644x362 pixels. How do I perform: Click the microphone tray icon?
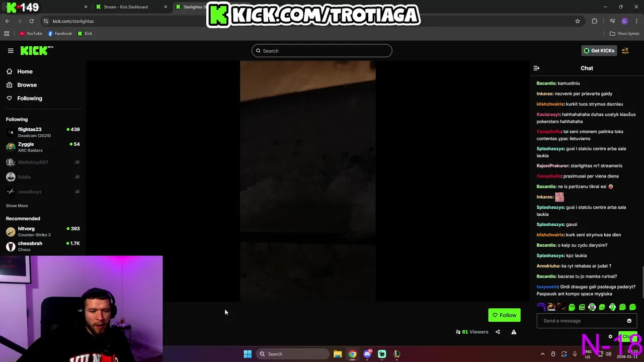coord(575,354)
